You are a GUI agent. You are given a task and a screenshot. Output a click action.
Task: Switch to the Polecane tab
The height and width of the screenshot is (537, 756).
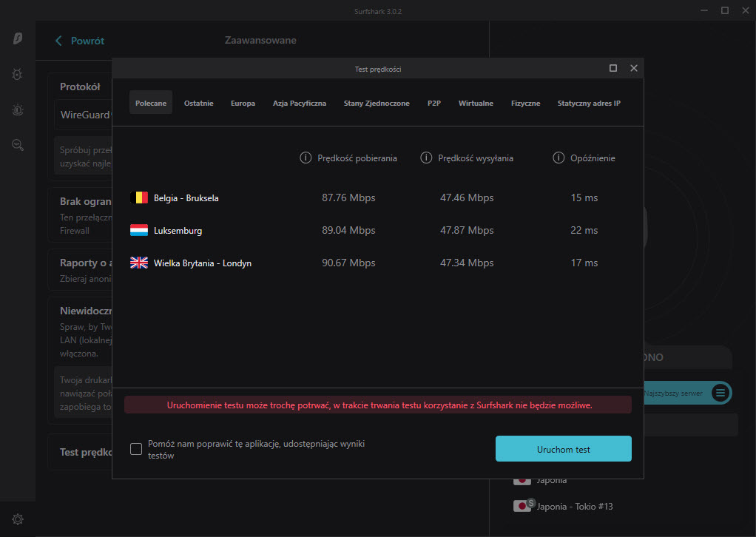151,103
